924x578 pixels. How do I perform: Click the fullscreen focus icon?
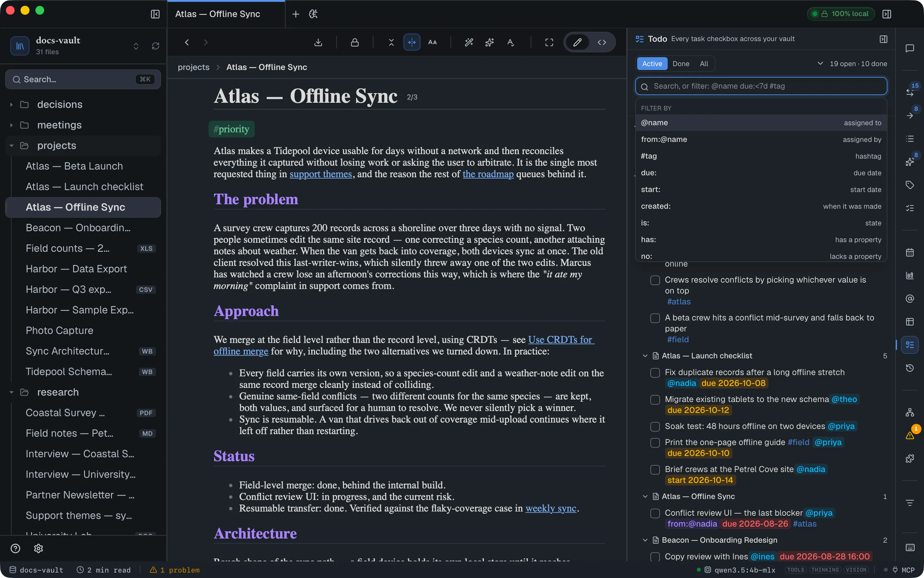click(549, 42)
